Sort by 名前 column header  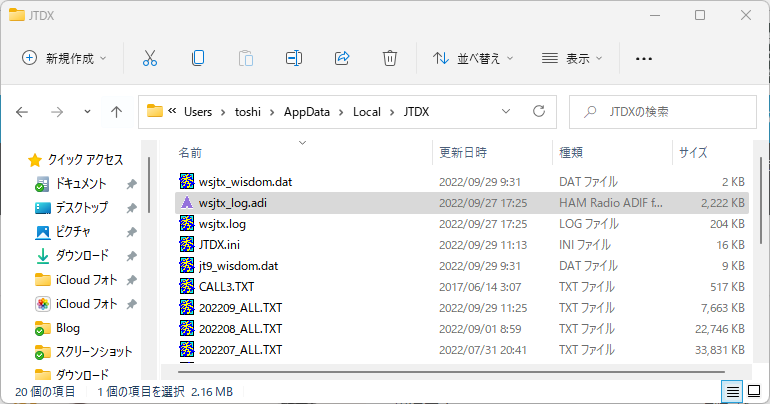(190, 153)
